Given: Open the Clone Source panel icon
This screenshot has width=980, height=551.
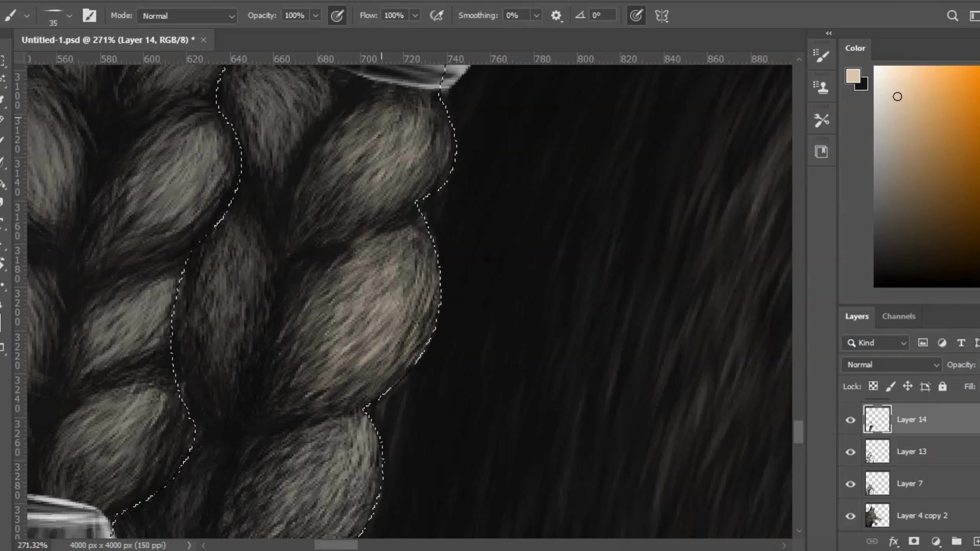Looking at the screenshot, I should coord(821,88).
